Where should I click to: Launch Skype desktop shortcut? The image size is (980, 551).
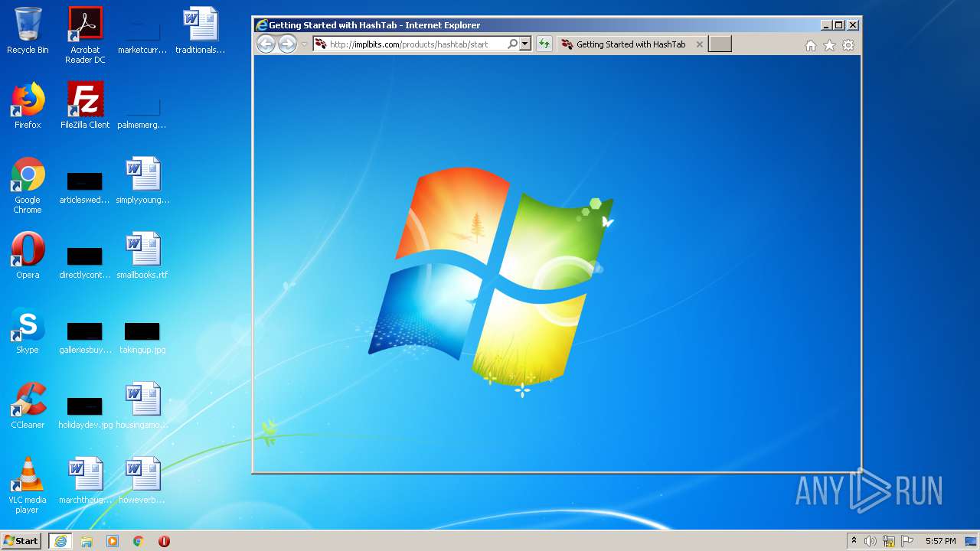28,331
